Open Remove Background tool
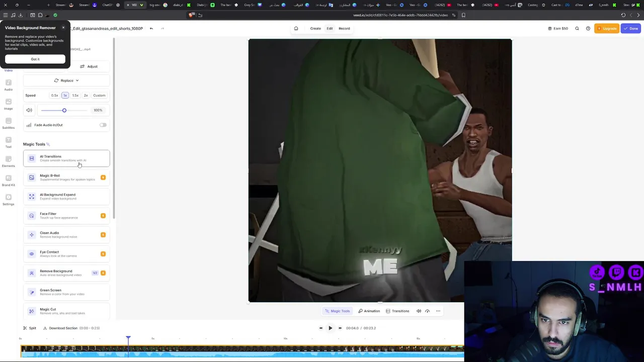The height and width of the screenshot is (362, 644). pos(66,273)
